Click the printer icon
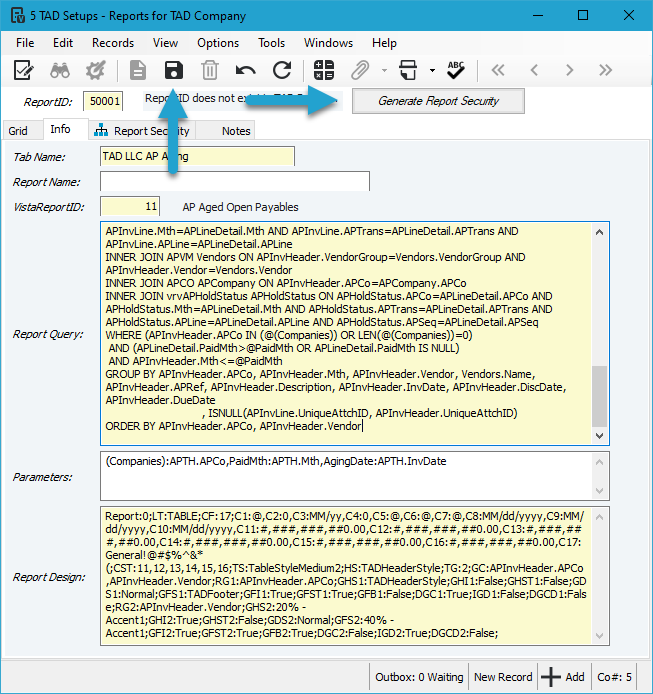The image size is (653, 694). click(408, 70)
